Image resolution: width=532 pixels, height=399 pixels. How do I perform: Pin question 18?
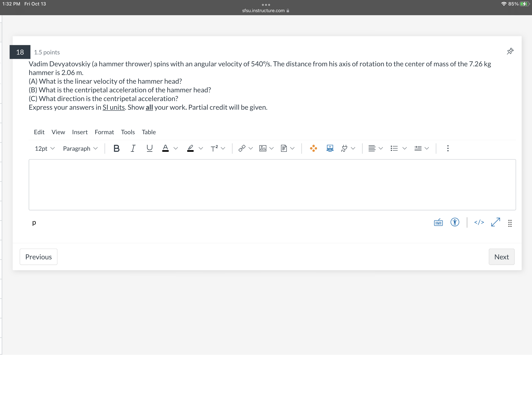[510, 51]
